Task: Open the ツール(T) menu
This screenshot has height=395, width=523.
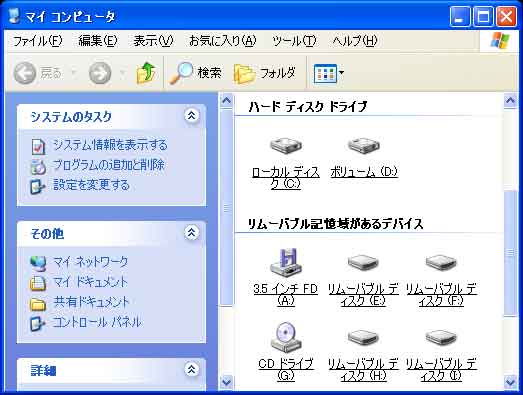Action: pos(294,41)
